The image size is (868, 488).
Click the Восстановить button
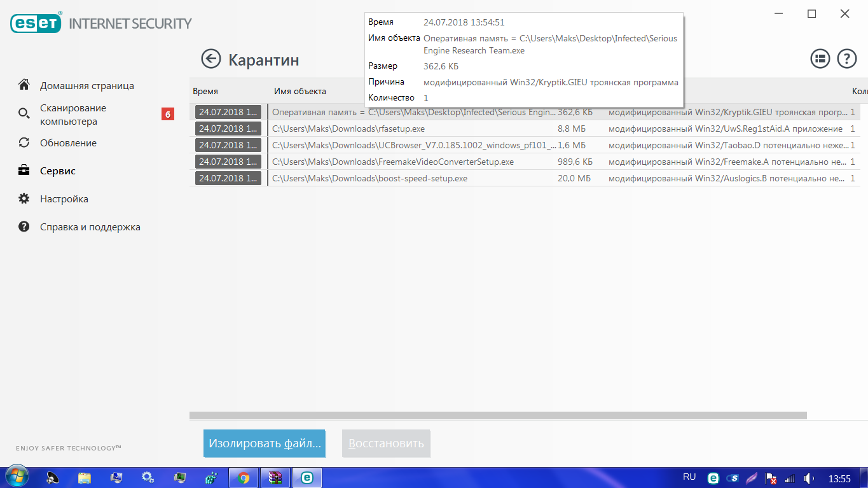pos(386,443)
